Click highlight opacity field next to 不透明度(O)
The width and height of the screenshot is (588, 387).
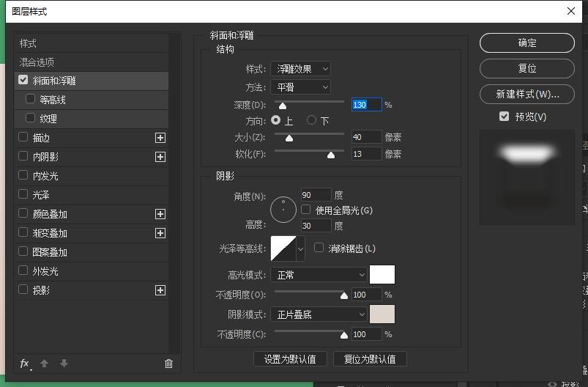pos(366,295)
